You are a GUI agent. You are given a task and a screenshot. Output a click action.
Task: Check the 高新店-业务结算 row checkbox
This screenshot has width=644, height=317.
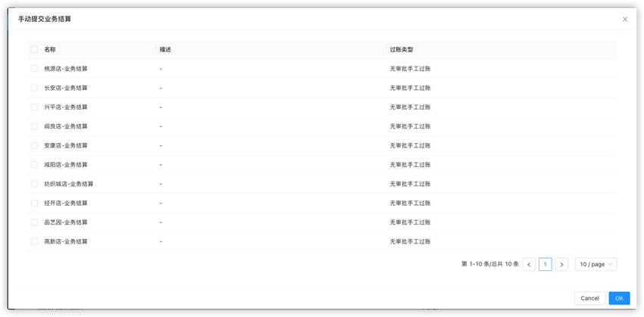tap(35, 241)
